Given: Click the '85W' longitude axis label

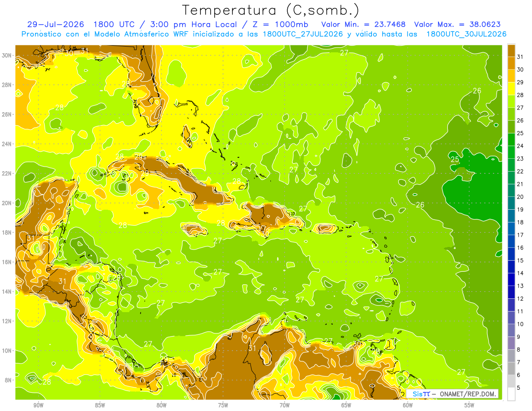Looking at the screenshot, I should click(100, 405).
